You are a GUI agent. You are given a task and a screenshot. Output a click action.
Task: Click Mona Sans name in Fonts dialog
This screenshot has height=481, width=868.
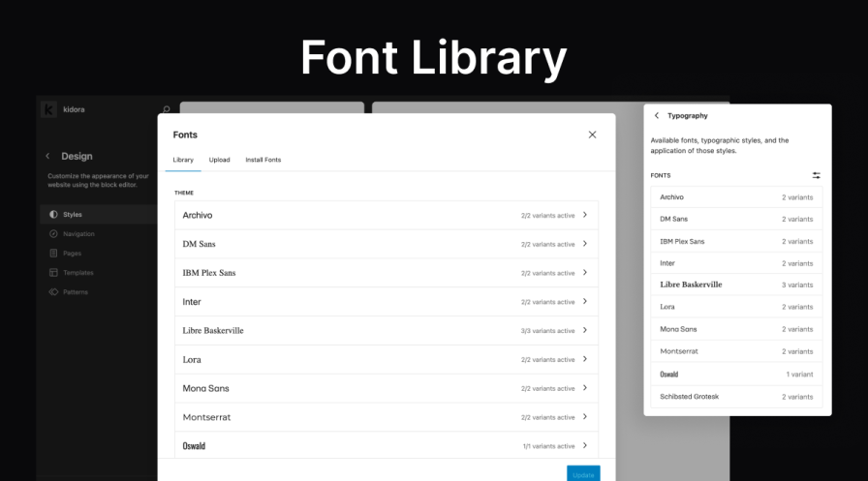pyautogui.click(x=206, y=388)
